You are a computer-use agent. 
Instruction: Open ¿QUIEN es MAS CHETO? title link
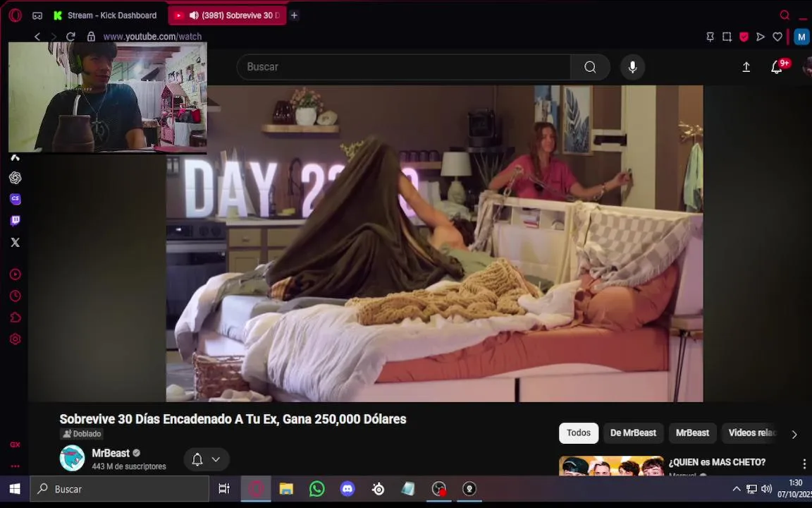coord(717,462)
